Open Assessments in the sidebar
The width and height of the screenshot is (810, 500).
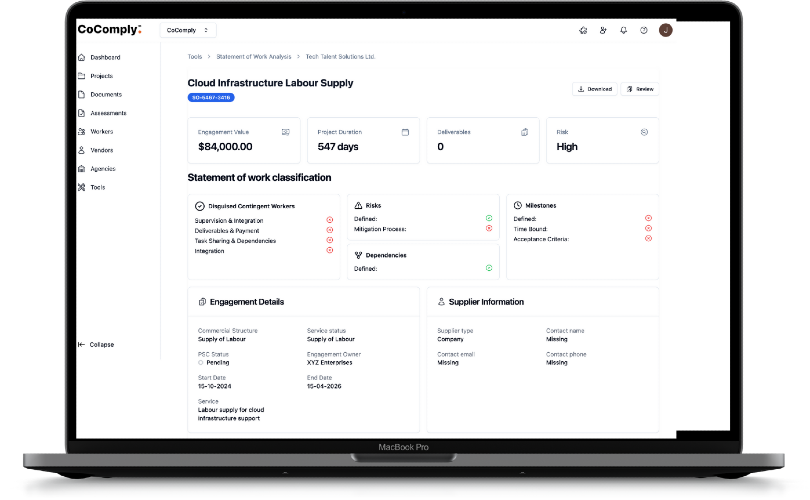tap(102, 113)
